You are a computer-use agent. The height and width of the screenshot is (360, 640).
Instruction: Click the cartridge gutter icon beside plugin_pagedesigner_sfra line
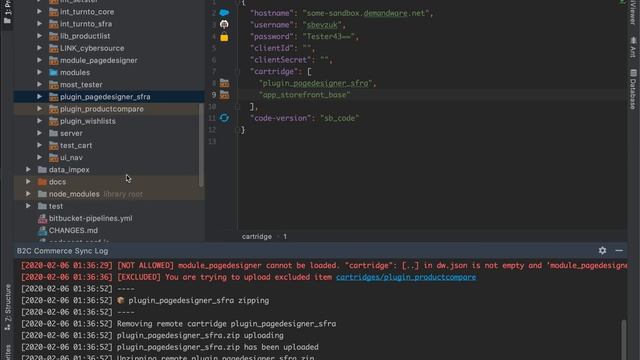[224, 83]
